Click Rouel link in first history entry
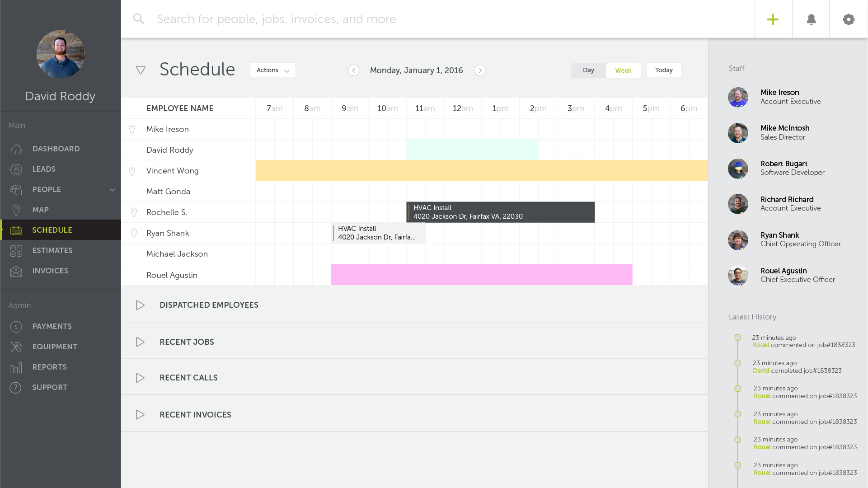 pyautogui.click(x=760, y=345)
